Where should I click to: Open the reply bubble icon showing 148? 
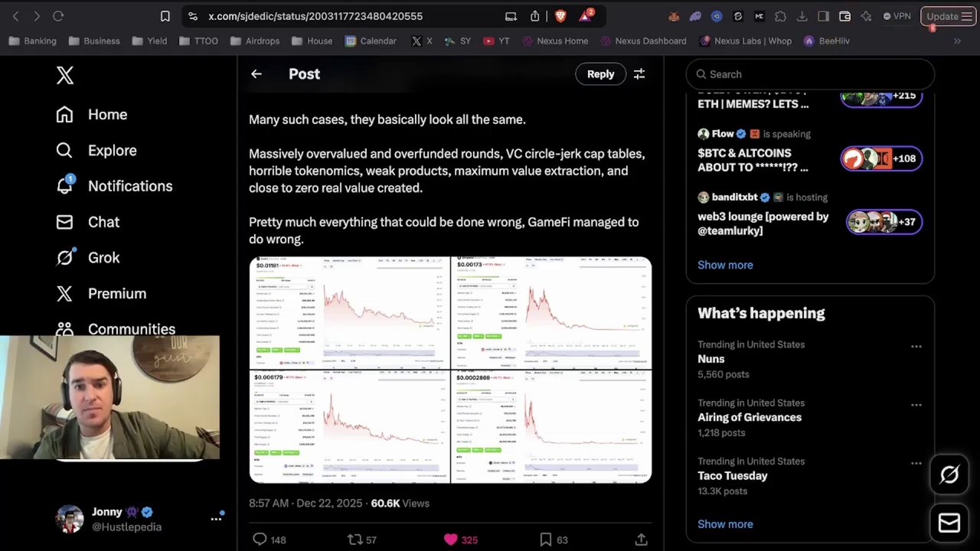(260, 539)
